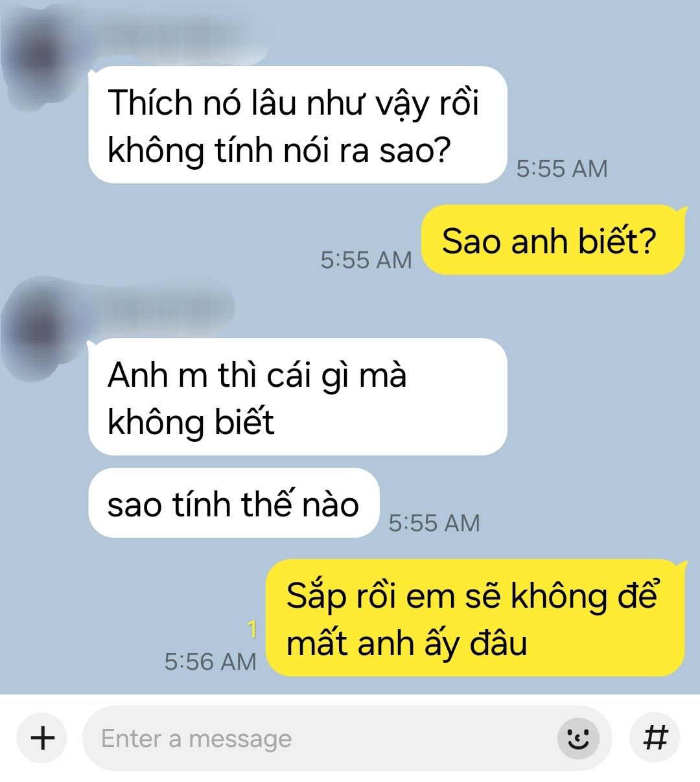Open the emoji smiley picker

pos(578,738)
